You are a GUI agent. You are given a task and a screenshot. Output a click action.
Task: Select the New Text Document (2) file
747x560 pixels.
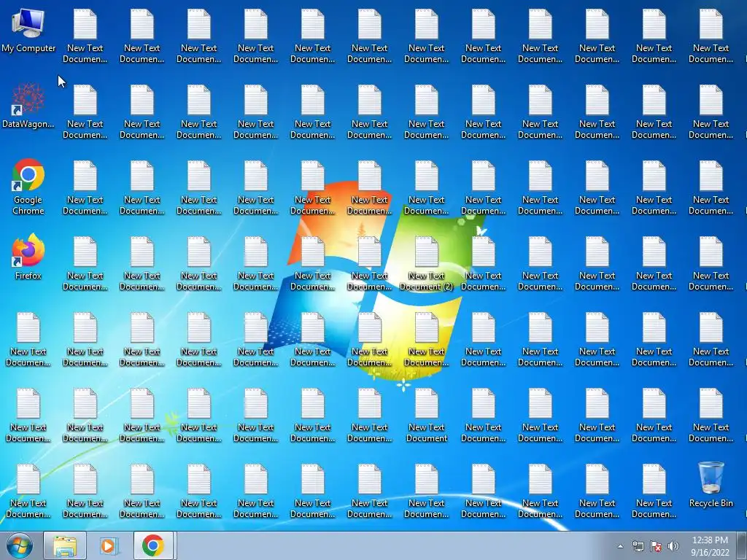[x=426, y=264]
